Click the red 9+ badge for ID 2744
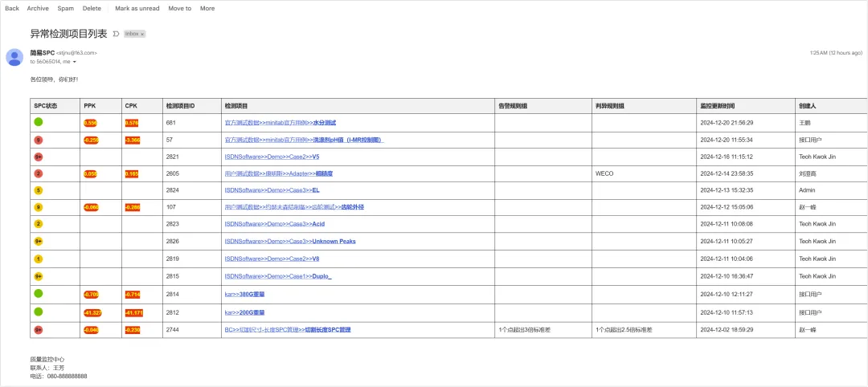Viewport: 868px width, 387px height. click(x=39, y=329)
